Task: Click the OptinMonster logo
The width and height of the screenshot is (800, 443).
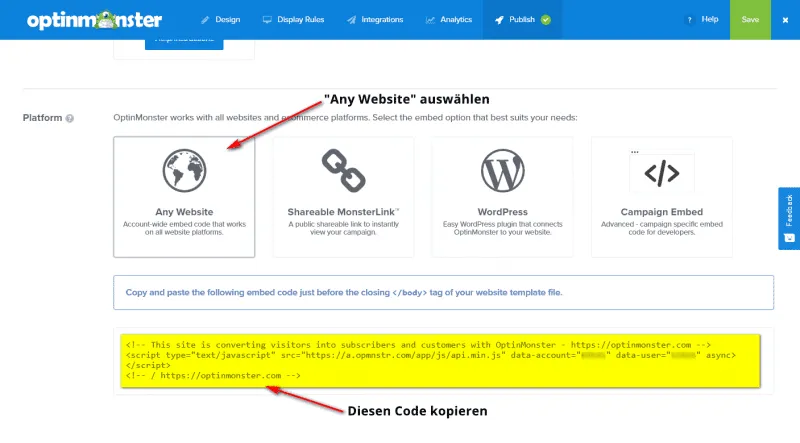Action: pos(94,20)
